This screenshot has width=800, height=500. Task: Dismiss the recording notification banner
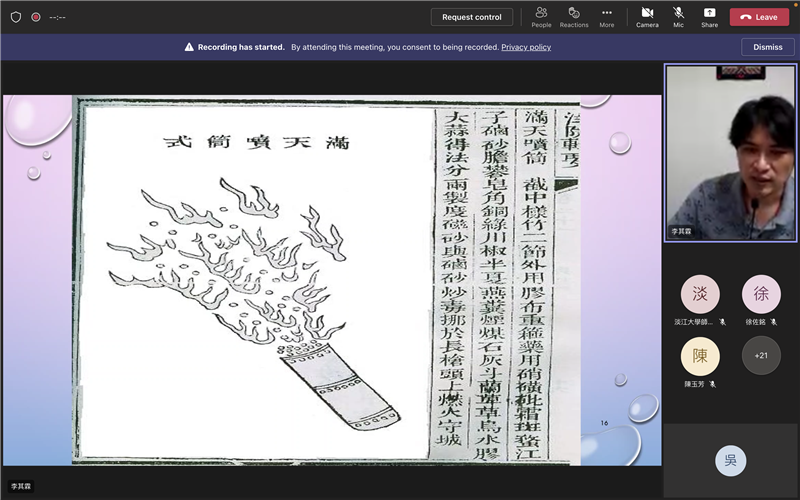click(768, 47)
